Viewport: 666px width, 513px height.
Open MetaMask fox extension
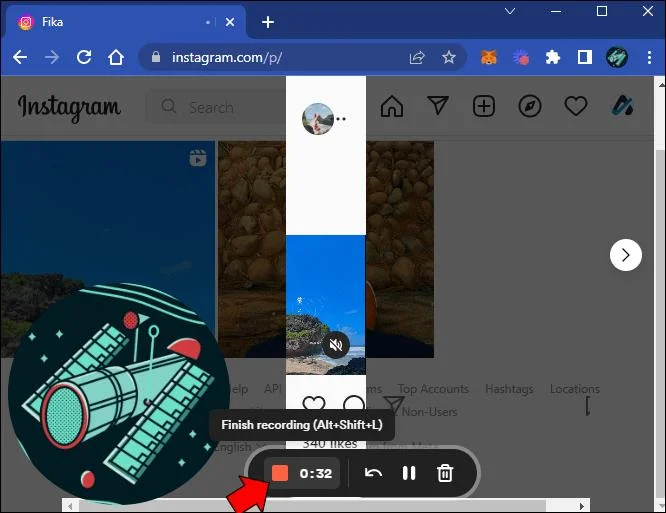click(488, 57)
